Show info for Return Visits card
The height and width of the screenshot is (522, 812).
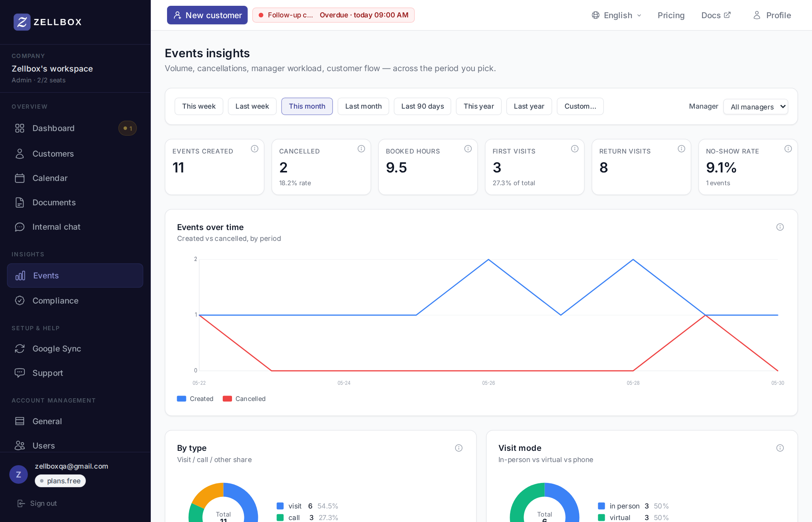(681, 149)
